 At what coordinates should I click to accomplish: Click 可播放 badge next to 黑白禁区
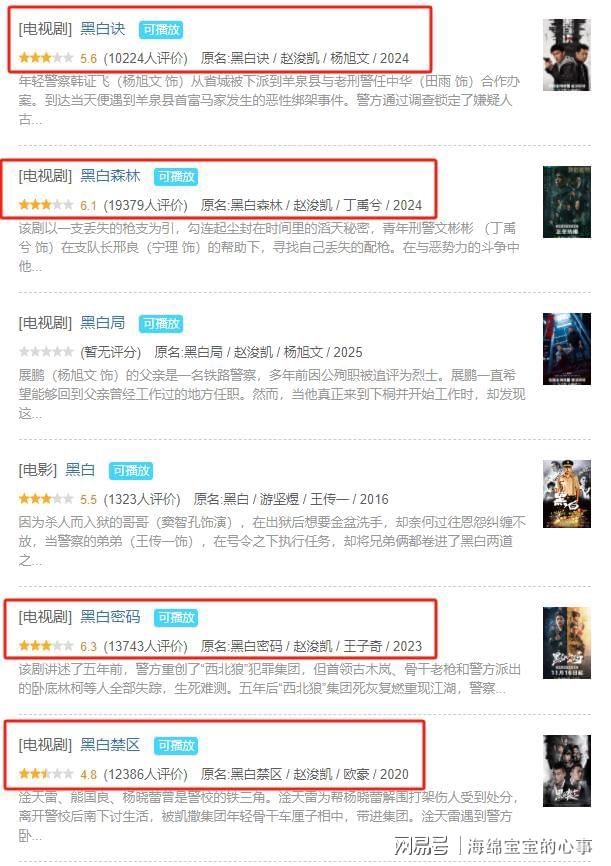tap(176, 746)
